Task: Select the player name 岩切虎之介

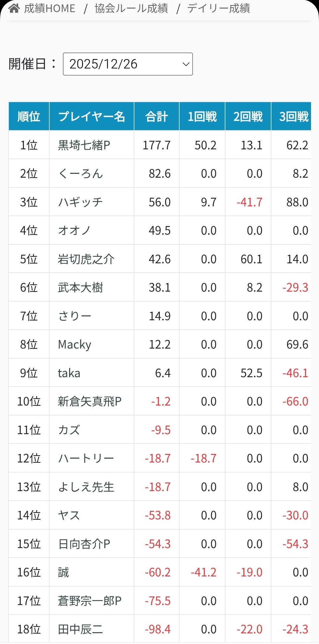Action: [x=86, y=259]
